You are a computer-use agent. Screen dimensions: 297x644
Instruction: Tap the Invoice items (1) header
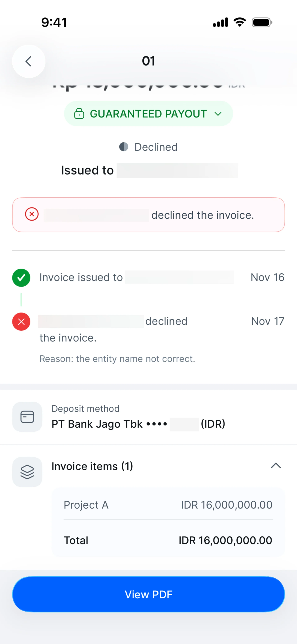tap(92, 466)
